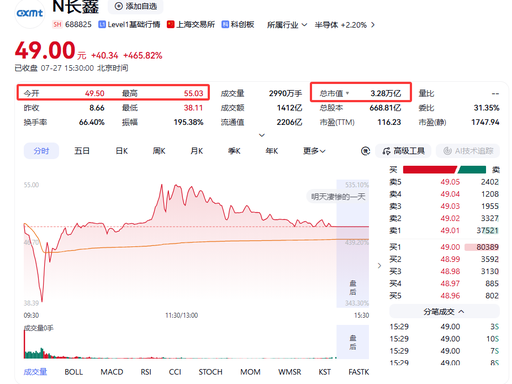
Task: Click the CXMT company logo
Action: click(x=30, y=13)
